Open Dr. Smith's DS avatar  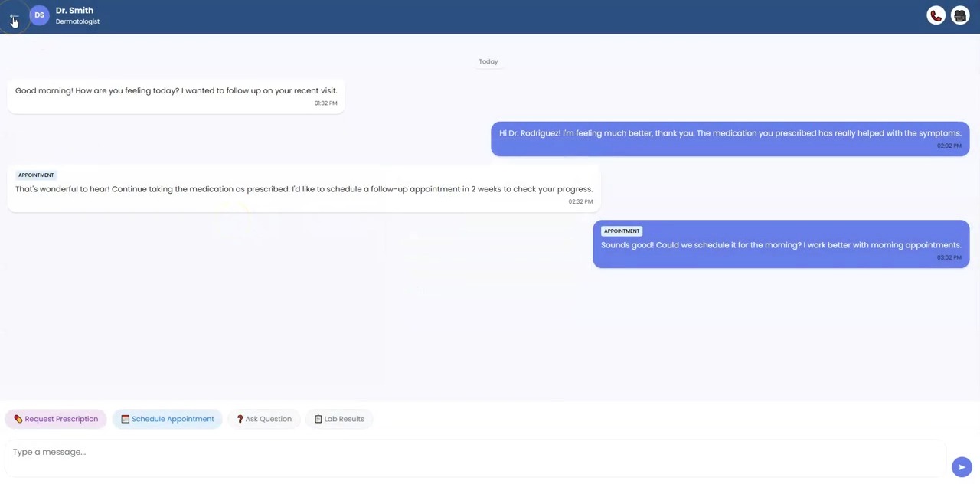[39, 15]
